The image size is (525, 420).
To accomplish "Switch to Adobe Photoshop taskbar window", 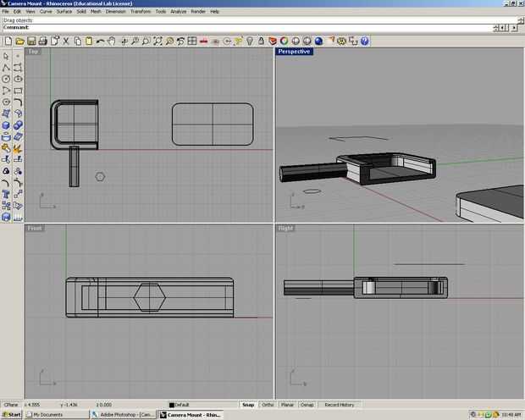I will point(124,415).
